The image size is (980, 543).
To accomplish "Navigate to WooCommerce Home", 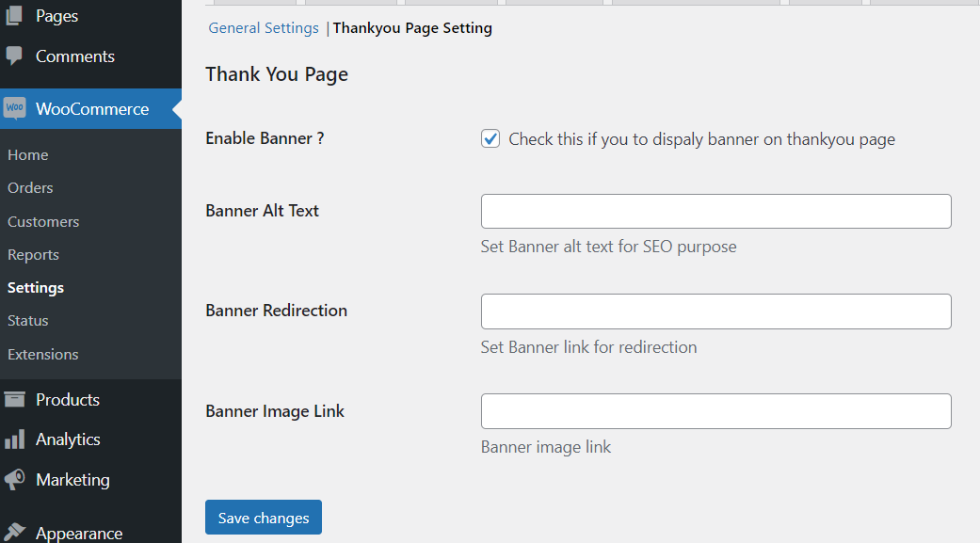I will click(27, 154).
